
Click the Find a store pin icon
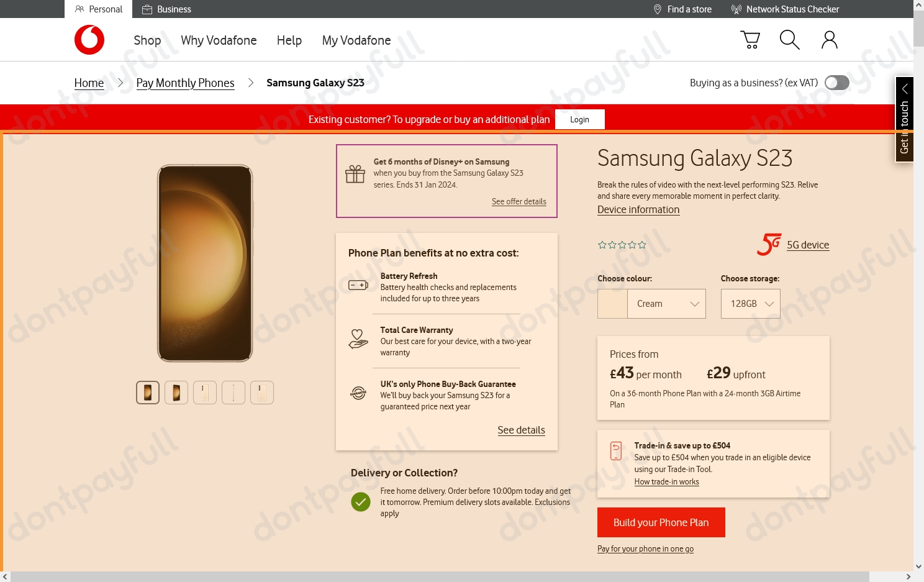pos(658,9)
